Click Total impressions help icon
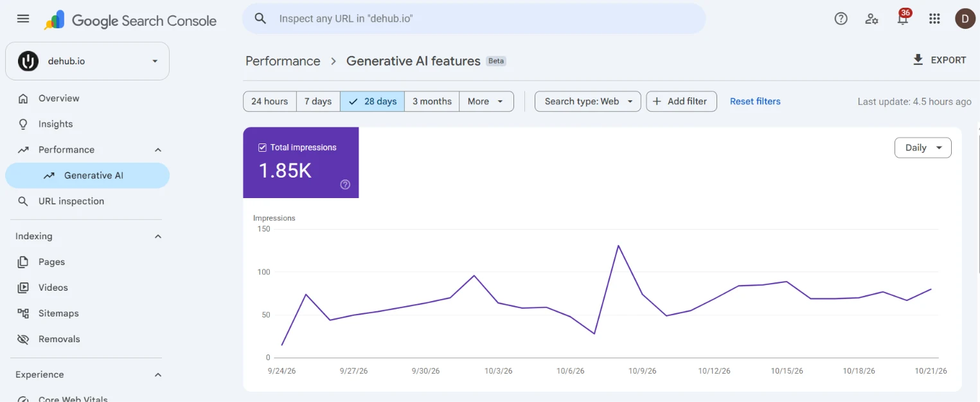Image resolution: width=980 pixels, height=402 pixels. (345, 185)
